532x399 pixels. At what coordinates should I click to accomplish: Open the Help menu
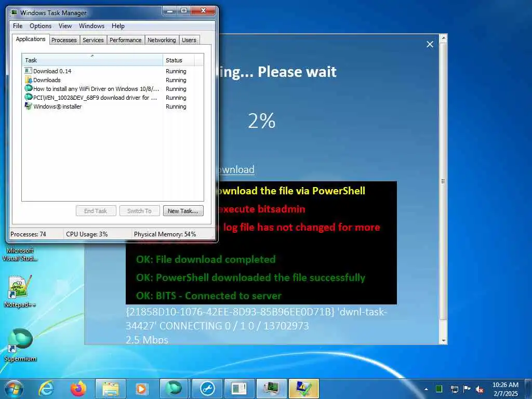coord(118,26)
